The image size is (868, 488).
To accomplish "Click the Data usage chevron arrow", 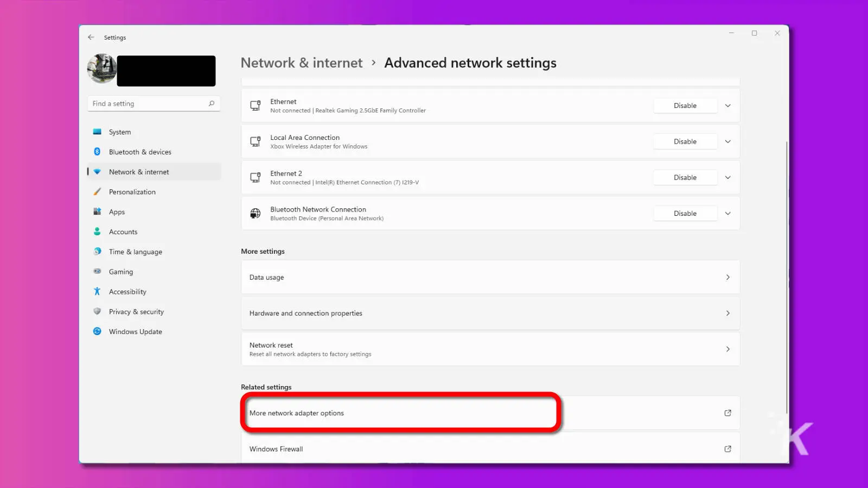I will pos(728,277).
